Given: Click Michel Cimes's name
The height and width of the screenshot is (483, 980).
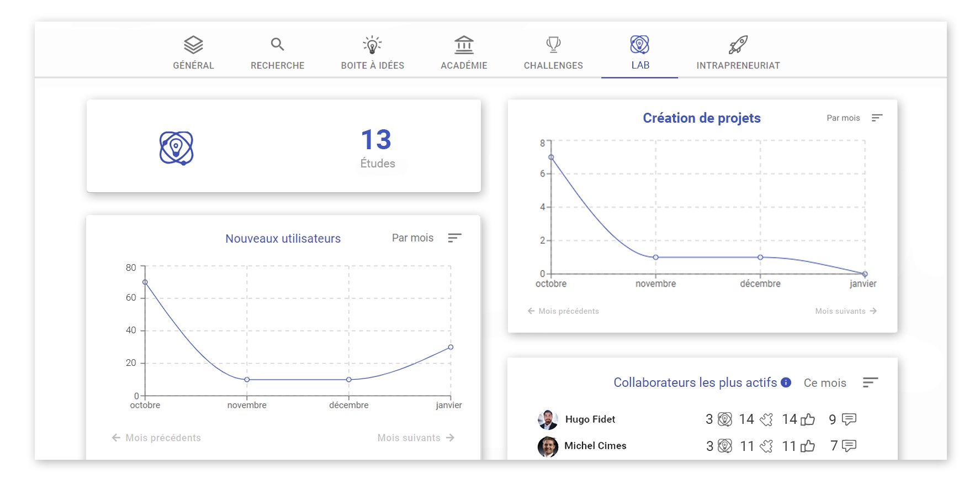Looking at the screenshot, I should coord(595,446).
